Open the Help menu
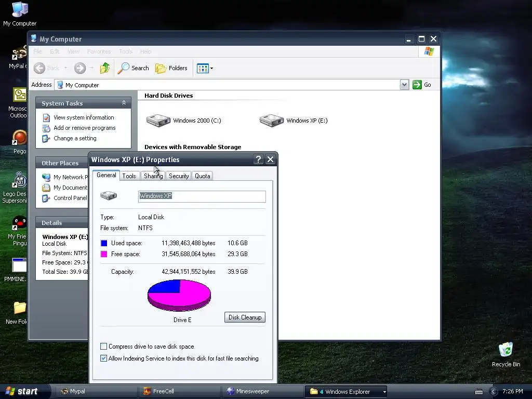Screen dimensions: 532x399 [x=146, y=51]
